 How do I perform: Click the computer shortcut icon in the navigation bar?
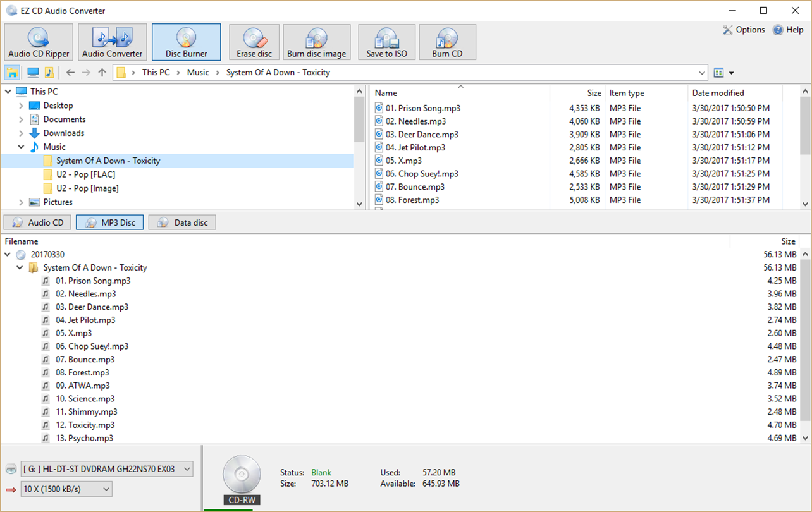[33, 72]
